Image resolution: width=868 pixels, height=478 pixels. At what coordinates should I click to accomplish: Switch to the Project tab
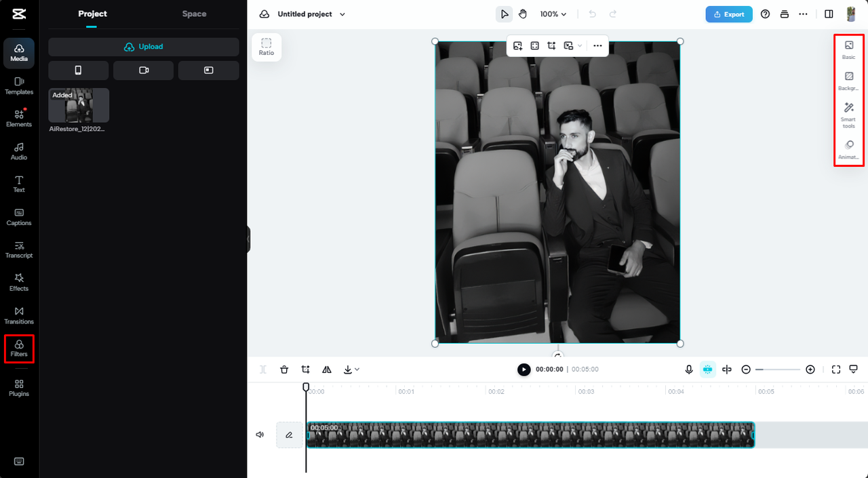(x=92, y=14)
